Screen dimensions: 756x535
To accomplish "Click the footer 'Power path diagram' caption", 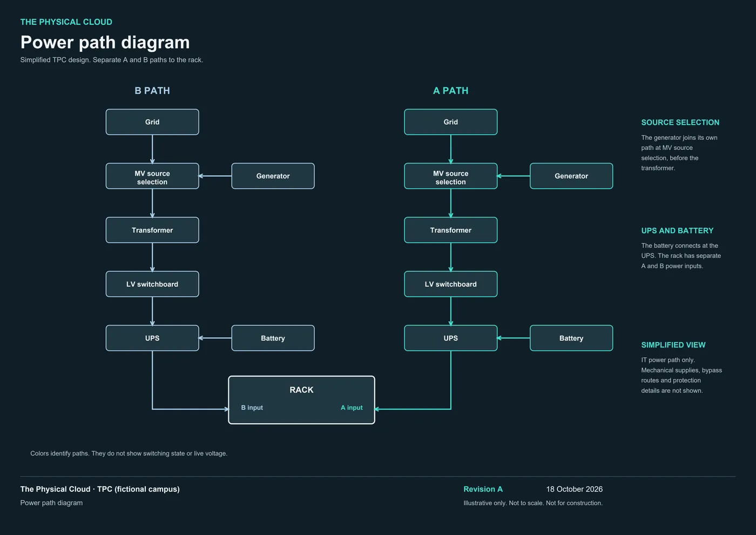I will 52,503.
